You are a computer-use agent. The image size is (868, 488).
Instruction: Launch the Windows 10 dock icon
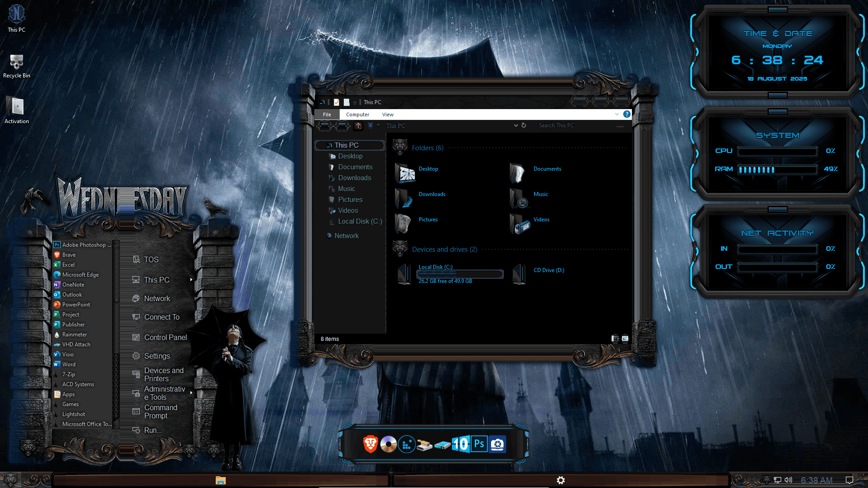pyautogui.click(x=460, y=444)
